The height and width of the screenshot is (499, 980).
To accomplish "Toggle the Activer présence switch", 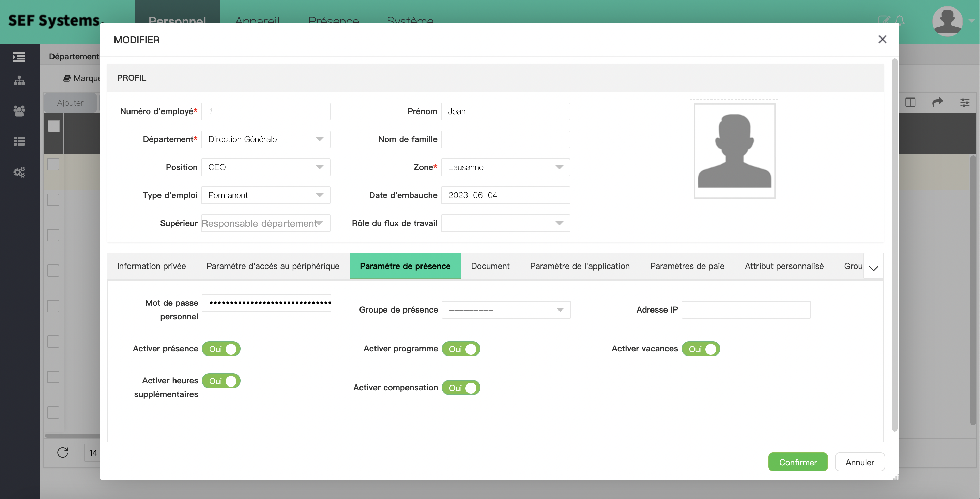I will pos(221,349).
